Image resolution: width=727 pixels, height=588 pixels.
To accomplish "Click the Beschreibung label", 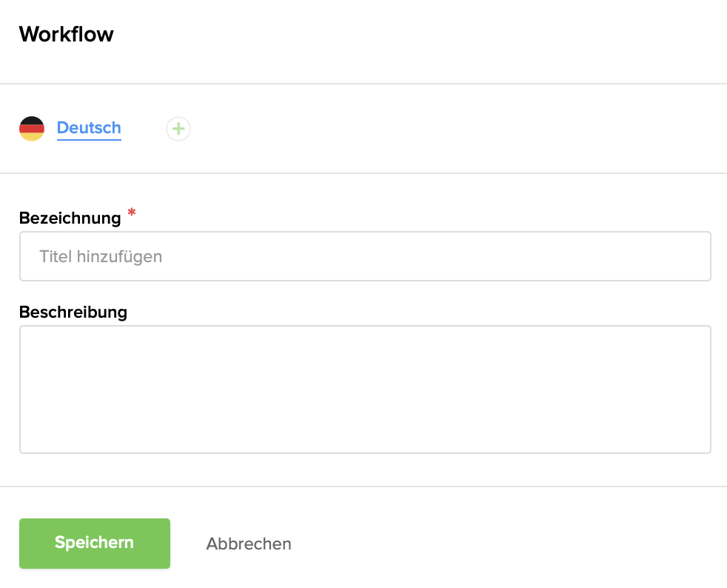I will coord(73,312).
